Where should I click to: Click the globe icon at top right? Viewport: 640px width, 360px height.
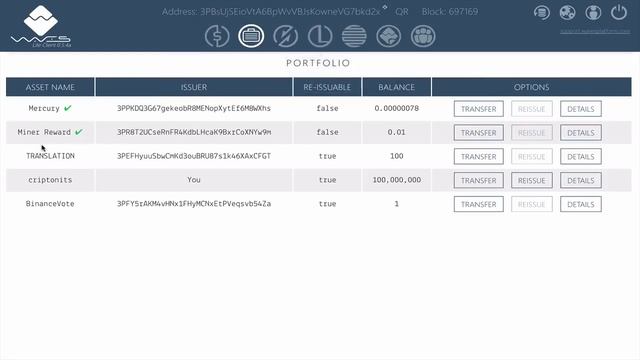pos(567,13)
